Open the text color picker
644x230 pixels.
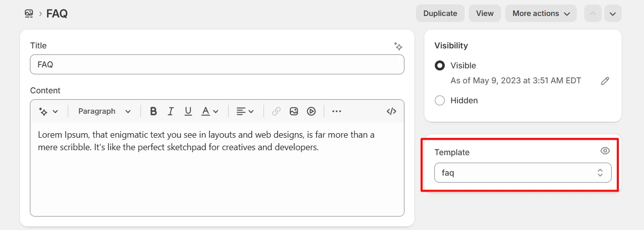point(210,111)
